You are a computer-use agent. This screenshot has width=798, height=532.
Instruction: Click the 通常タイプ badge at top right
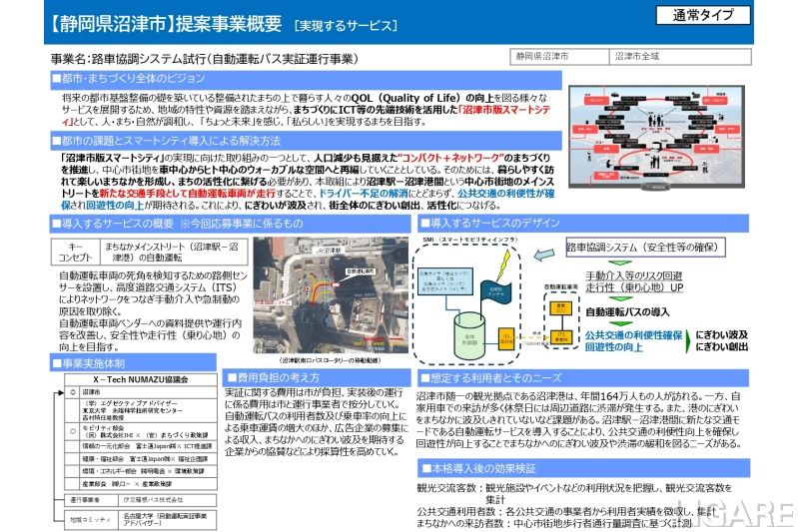point(703,15)
